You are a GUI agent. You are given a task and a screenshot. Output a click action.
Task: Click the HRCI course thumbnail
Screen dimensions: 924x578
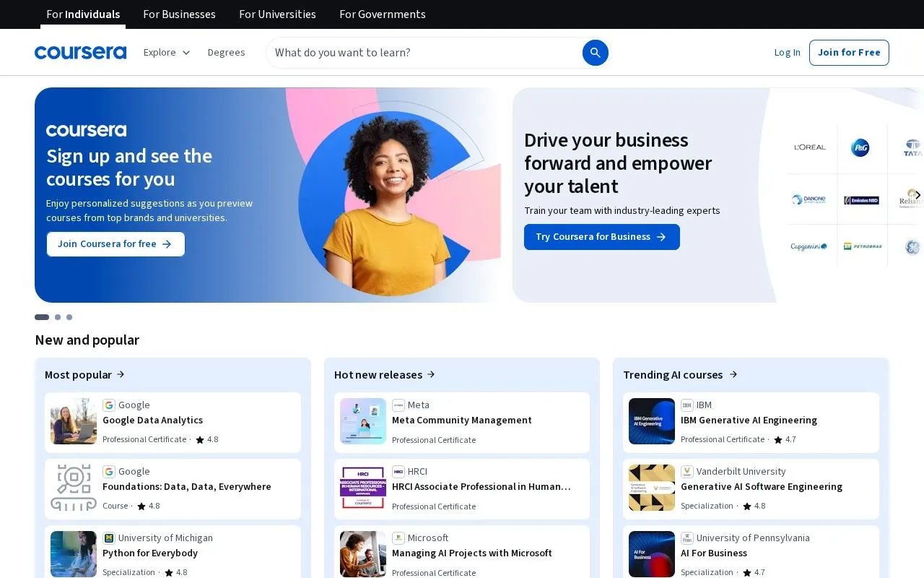[x=363, y=488]
